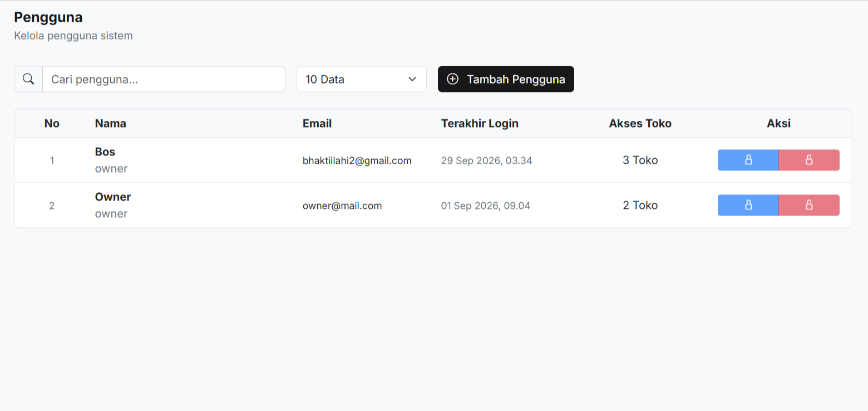The width and height of the screenshot is (868, 411).
Task: Click the Tambah Pengguna button
Action: 506,79
